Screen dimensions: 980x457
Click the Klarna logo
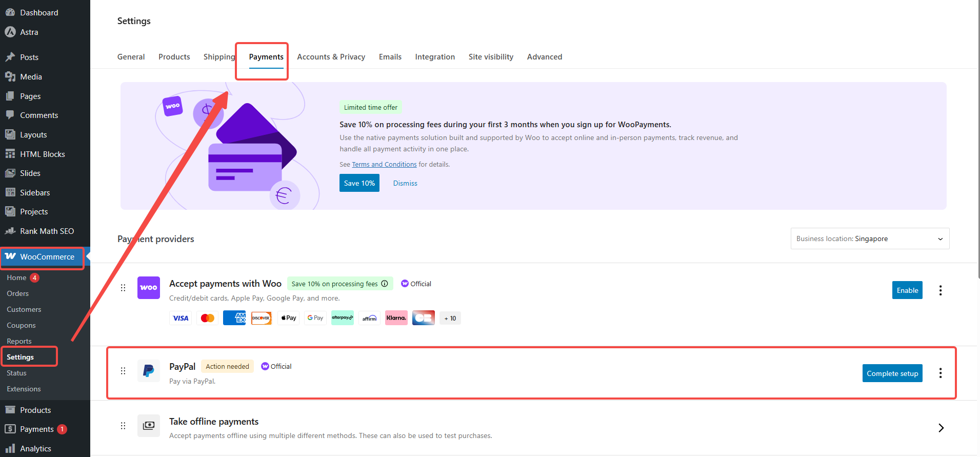[396, 318]
